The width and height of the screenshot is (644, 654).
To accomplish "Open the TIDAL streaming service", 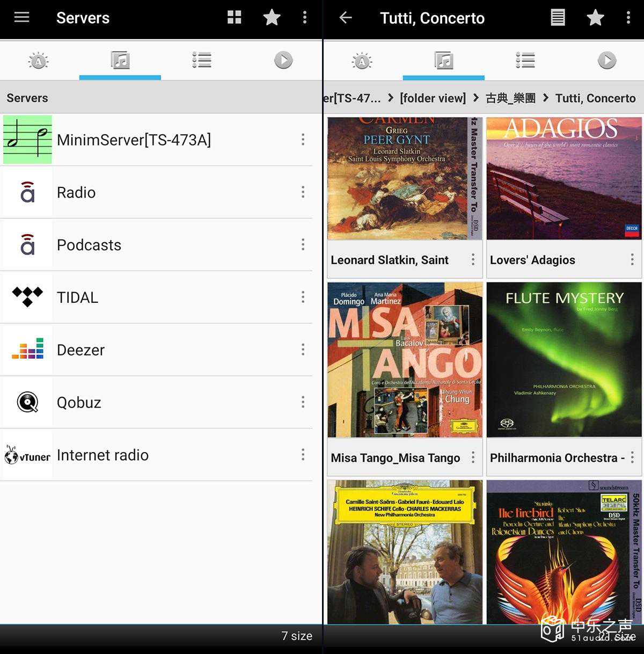I will (156, 297).
